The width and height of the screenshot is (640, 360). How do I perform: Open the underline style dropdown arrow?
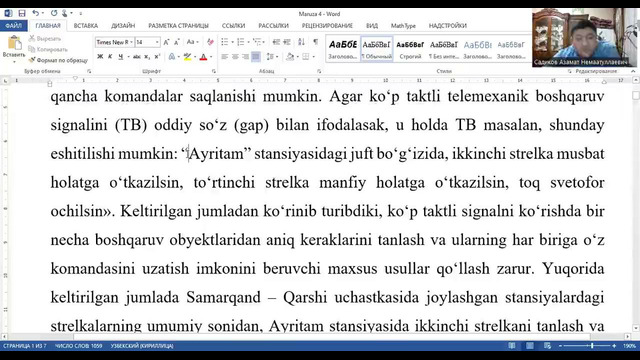click(128, 57)
